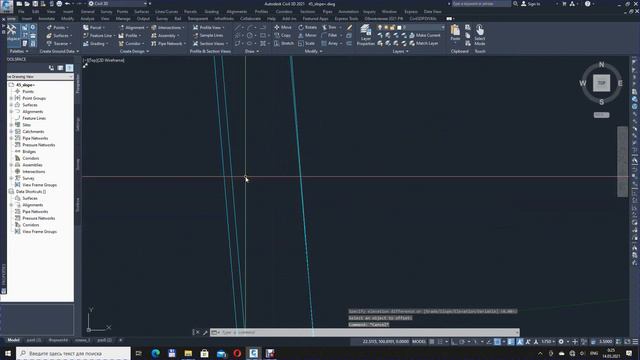Click Make Current layer tool
Screen dimensions: 640x360
click(424, 36)
